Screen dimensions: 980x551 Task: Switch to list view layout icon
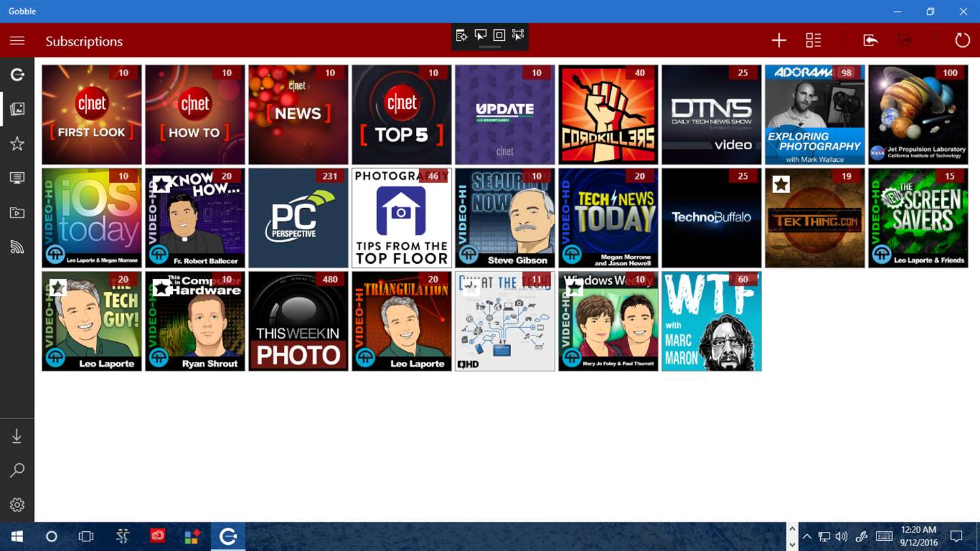tap(813, 41)
